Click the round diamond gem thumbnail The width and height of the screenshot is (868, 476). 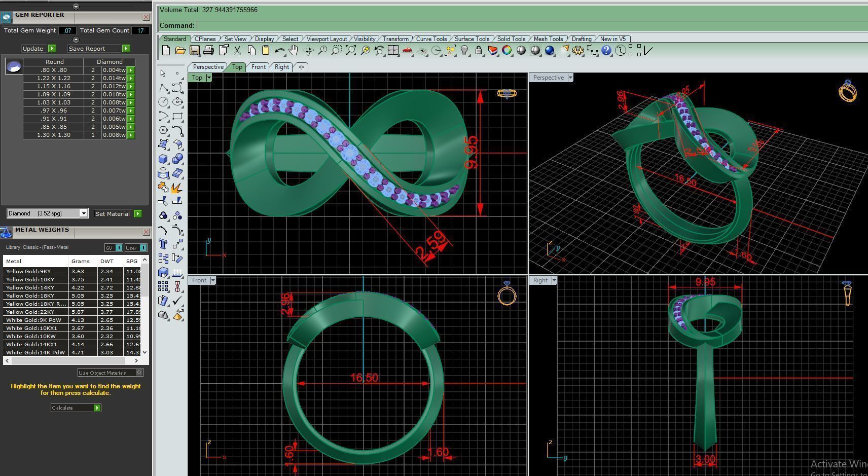tap(14, 66)
